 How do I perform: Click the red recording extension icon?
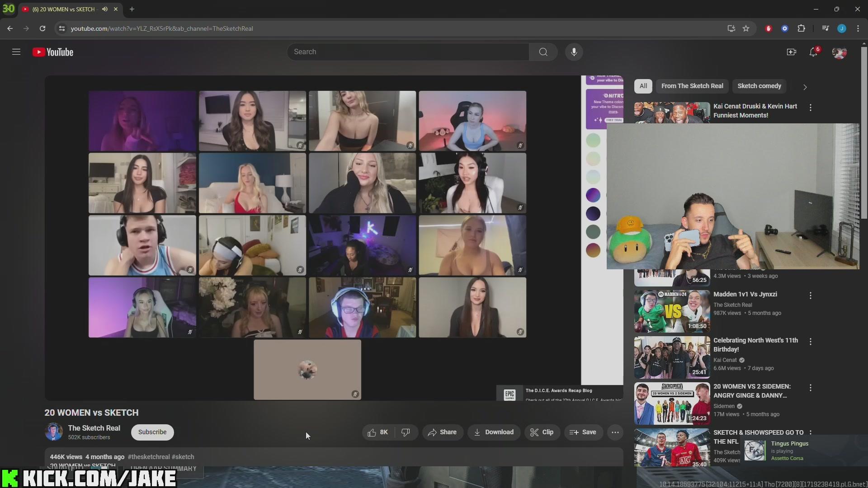[x=768, y=28]
